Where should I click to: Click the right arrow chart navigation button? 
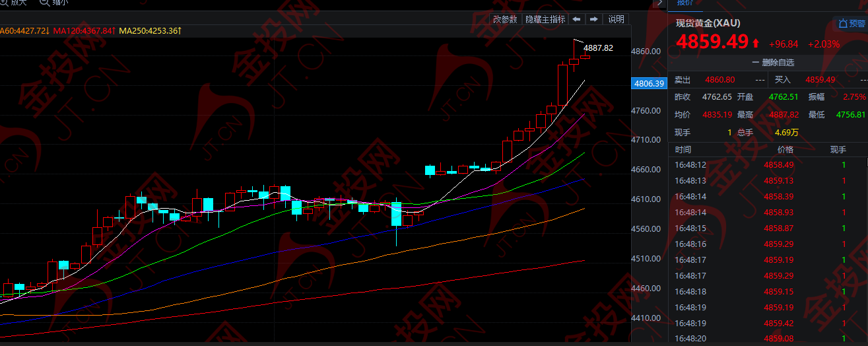pos(593,19)
